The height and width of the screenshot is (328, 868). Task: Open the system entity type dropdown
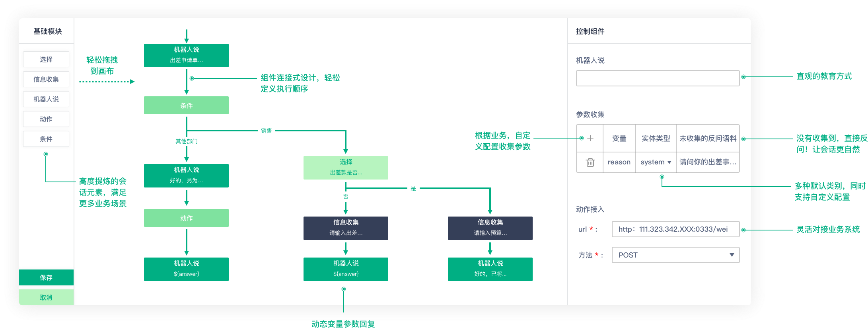tap(656, 162)
